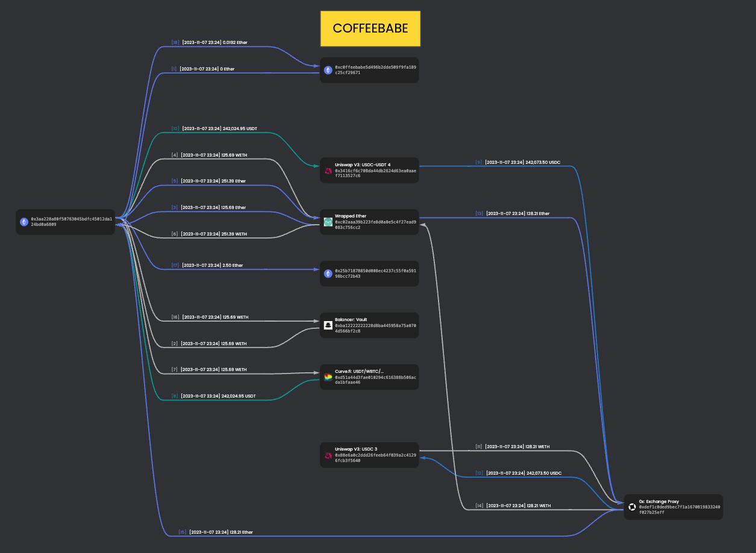This screenshot has height=553, width=756.
Task: Click the Uniswap icon on USDC 3 node
Action: click(x=328, y=456)
